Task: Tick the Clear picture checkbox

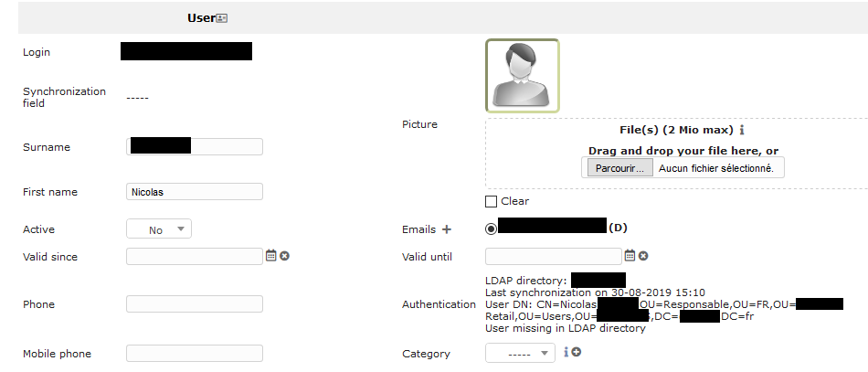Action: [x=491, y=201]
